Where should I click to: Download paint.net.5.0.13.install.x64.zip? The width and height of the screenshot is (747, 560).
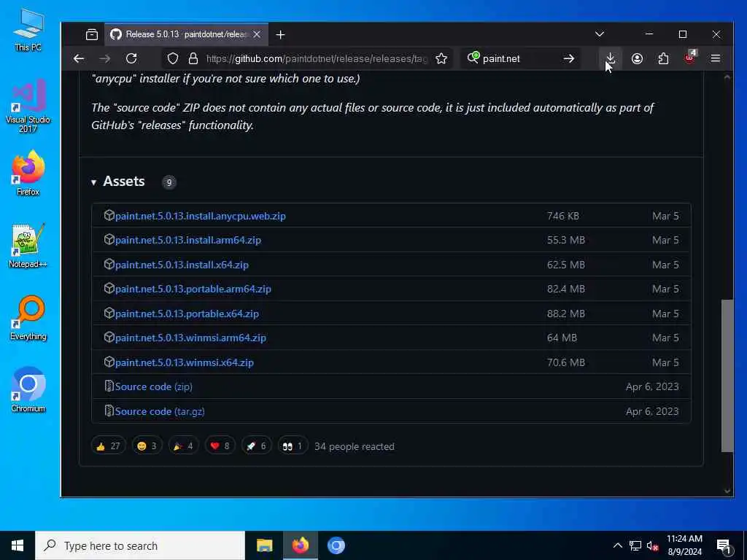tap(182, 265)
